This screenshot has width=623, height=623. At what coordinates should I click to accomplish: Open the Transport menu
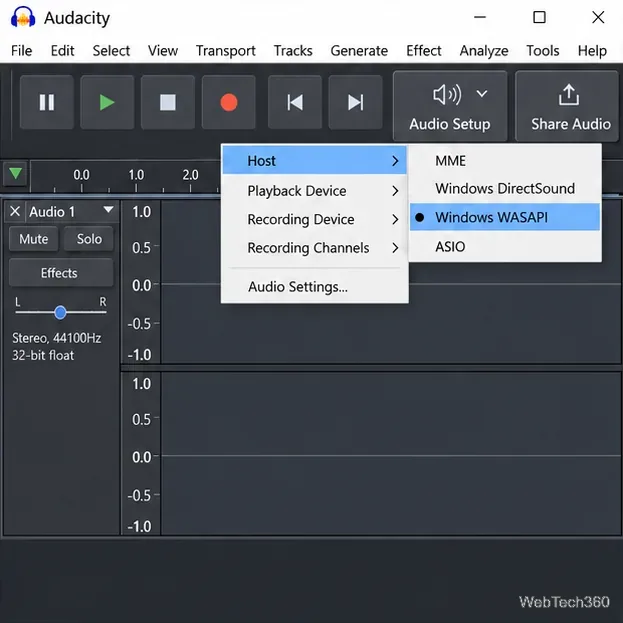tap(226, 51)
